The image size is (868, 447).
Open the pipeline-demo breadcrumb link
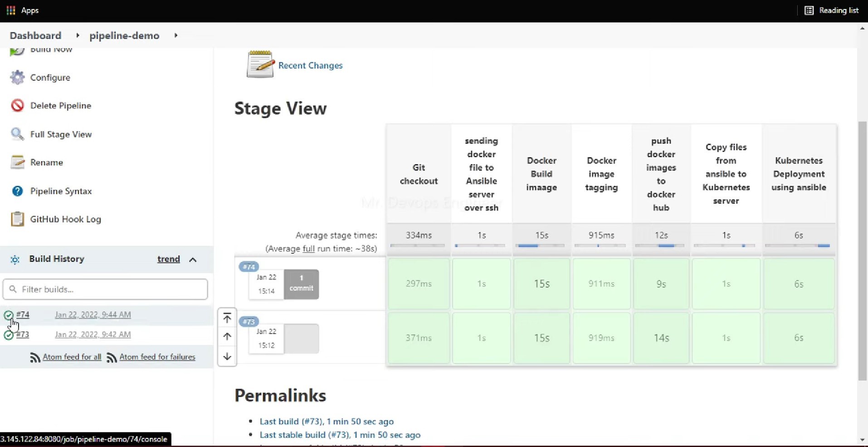(x=124, y=35)
